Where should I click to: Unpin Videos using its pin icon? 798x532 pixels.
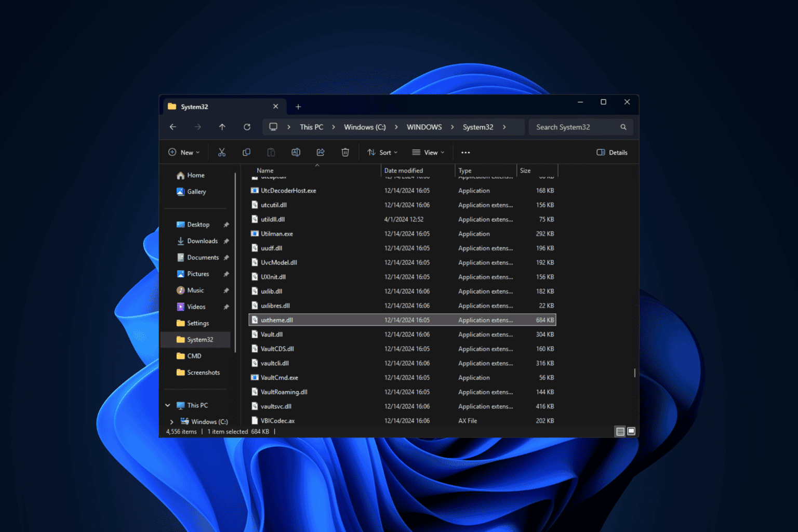coord(226,307)
